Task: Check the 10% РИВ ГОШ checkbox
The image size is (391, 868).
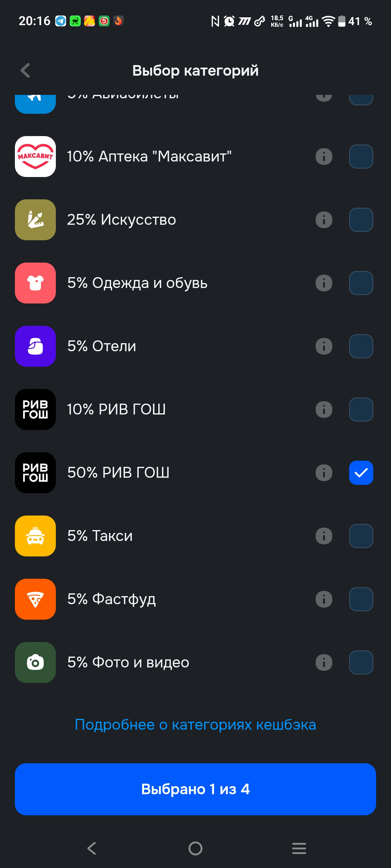Action: pyautogui.click(x=361, y=410)
